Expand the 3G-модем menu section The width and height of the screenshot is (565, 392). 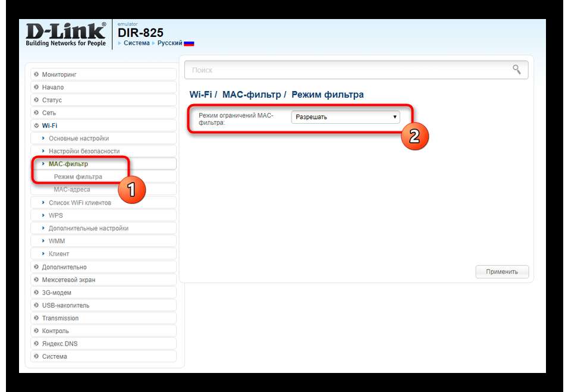[103, 293]
